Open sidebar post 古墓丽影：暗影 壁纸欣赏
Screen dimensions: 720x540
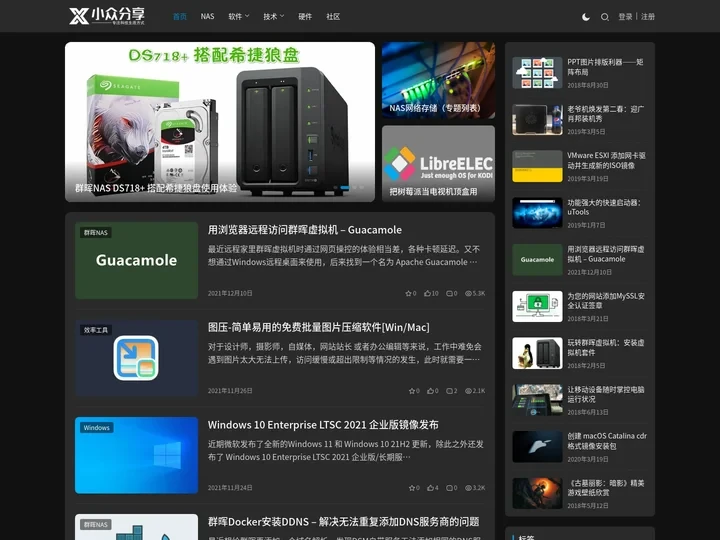[x=606, y=488]
